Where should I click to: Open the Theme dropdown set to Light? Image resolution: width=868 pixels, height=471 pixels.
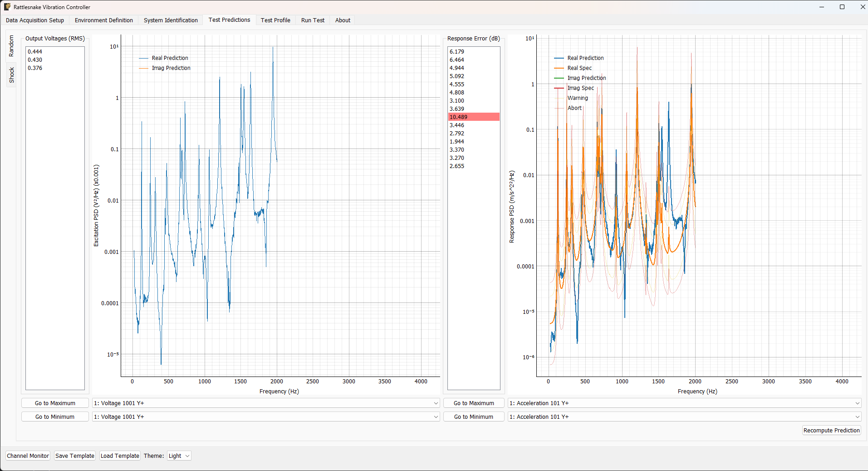tap(179, 456)
